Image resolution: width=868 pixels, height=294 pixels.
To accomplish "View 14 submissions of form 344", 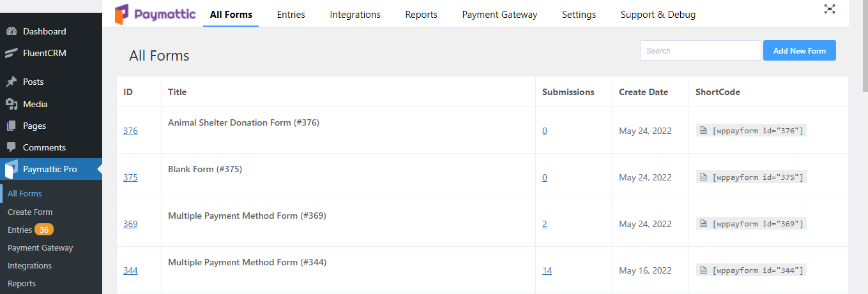I will 547,270.
